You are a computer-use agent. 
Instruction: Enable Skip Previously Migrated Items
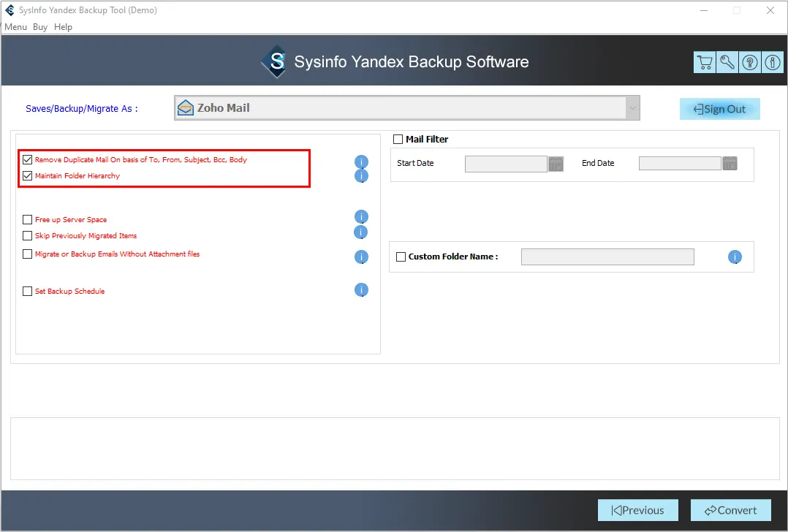click(x=28, y=236)
